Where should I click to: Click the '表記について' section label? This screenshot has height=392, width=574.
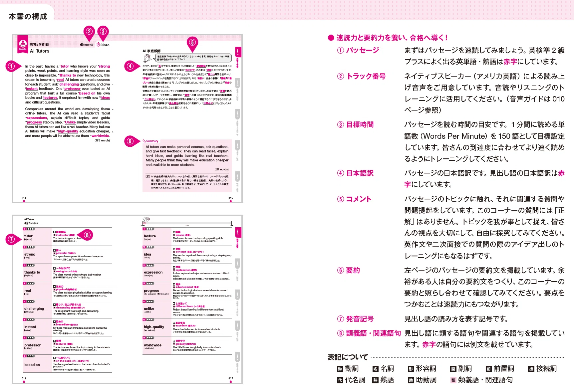pos(348,357)
